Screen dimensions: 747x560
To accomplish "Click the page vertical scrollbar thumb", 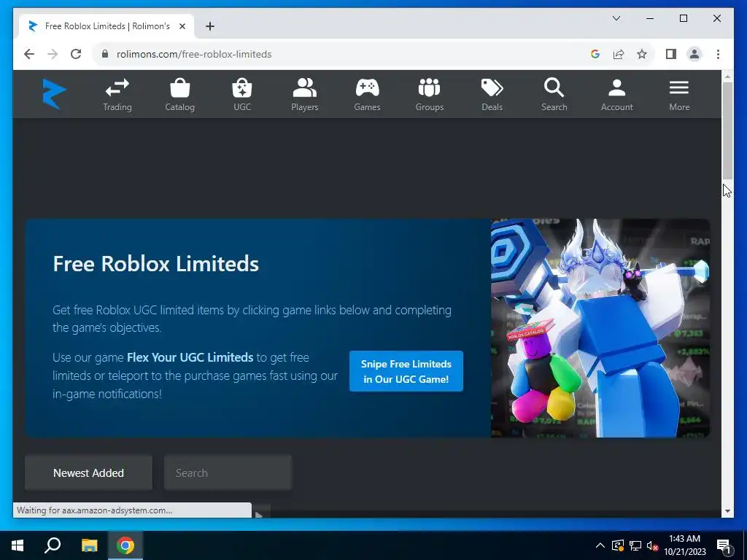I will (727, 131).
